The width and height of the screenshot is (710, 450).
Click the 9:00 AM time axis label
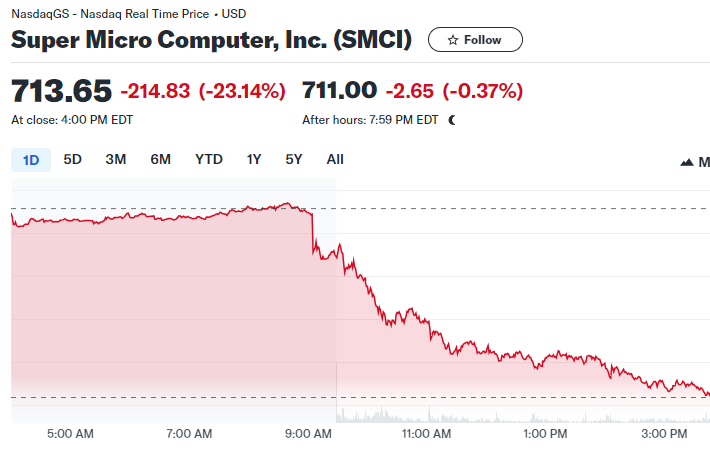tap(308, 434)
